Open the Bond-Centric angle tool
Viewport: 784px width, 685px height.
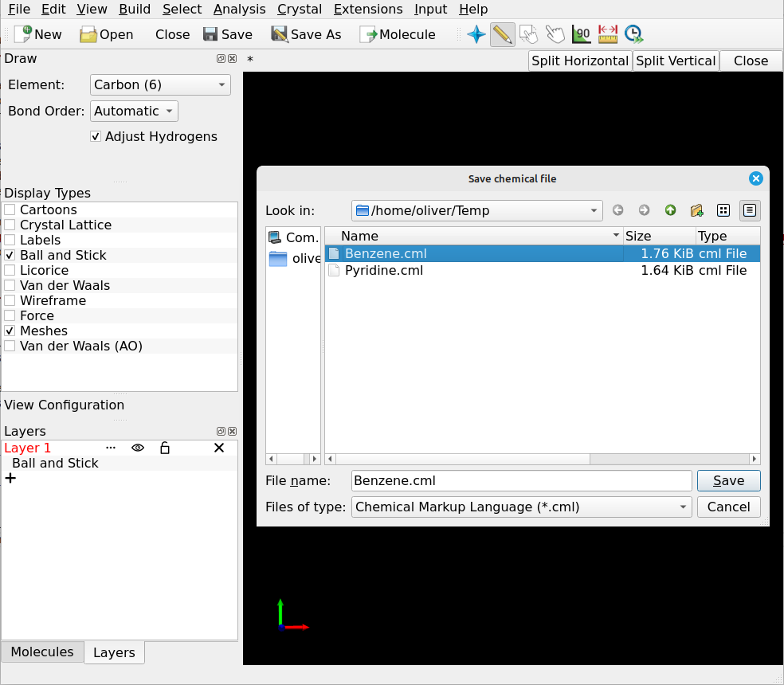point(581,34)
